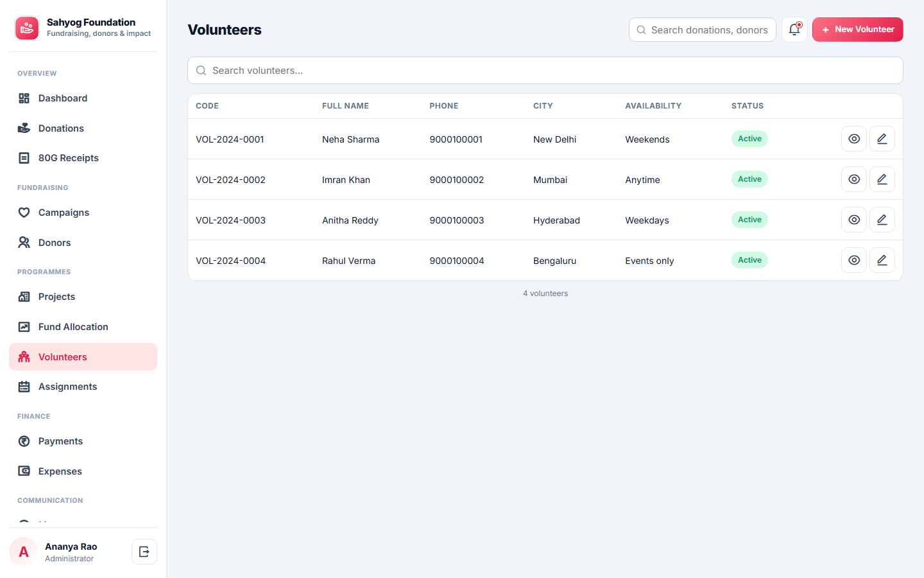The height and width of the screenshot is (578, 924).
Task: Open Dashboard from the sidebar
Action: 83,98
